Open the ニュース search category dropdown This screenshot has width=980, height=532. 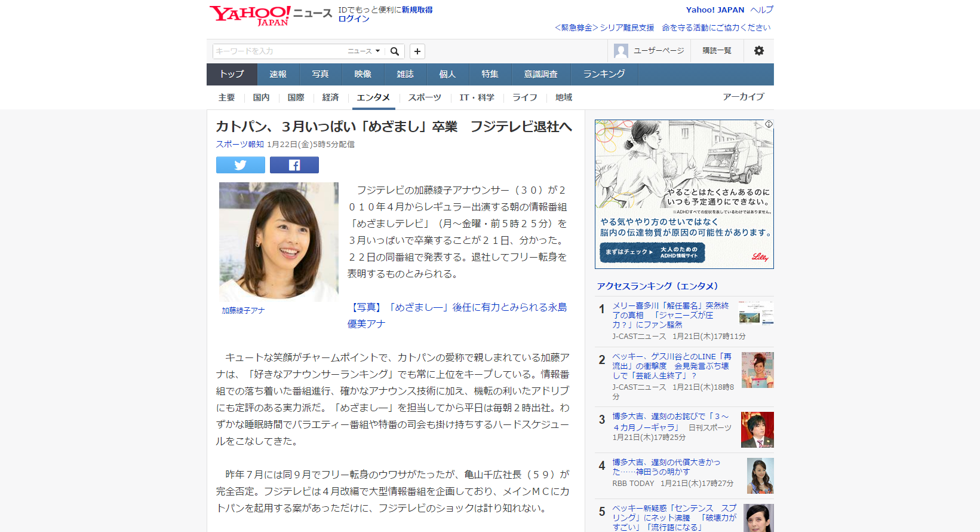pyautogui.click(x=364, y=51)
